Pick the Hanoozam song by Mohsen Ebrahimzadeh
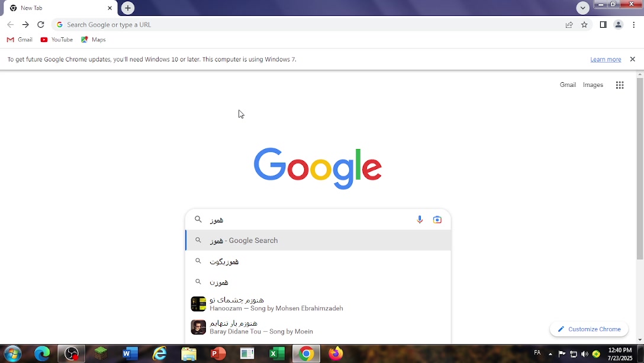Viewport: 644px width, 363px height. tap(318, 304)
